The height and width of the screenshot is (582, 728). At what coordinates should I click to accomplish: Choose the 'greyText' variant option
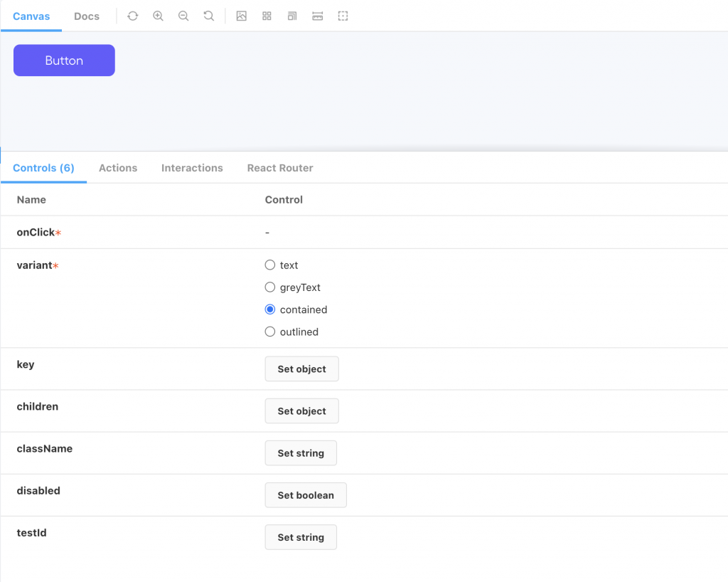tap(269, 287)
